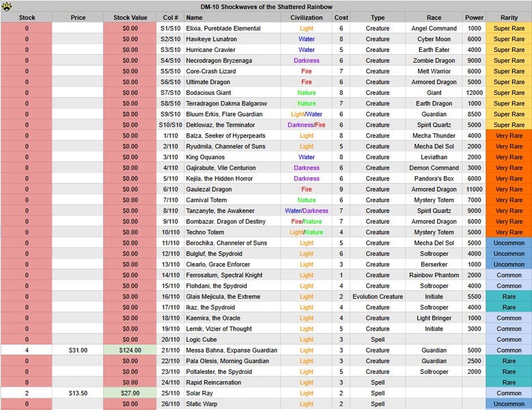Viewport: 532px width, 410px height.
Task: Click the Name column header
Action: coord(232,18)
